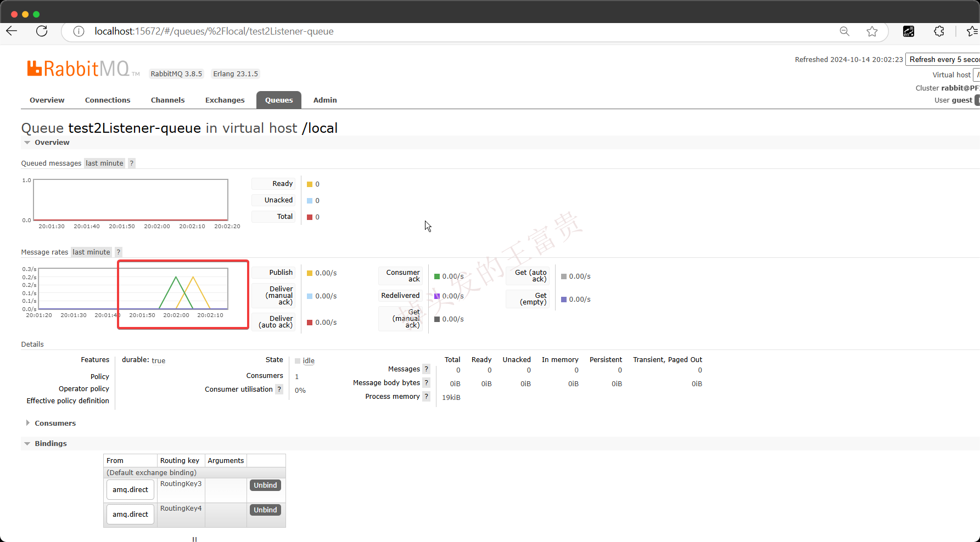The height and width of the screenshot is (542, 980).
Task: Go to the Overview tab
Action: click(47, 100)
